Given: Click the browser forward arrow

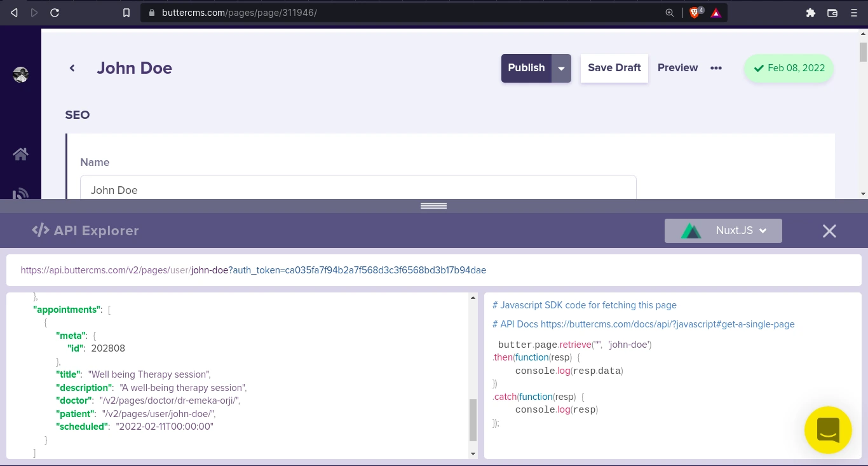Looking at the screenshot, I should pos(34,13).
